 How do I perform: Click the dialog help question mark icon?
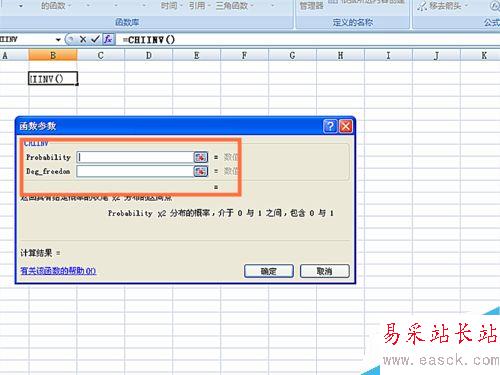click(330, 126)
